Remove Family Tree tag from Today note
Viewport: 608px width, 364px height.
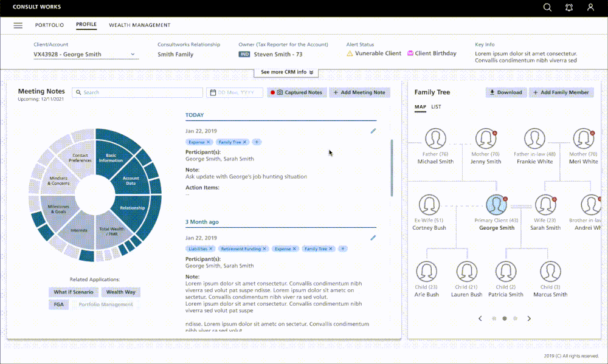244,142
